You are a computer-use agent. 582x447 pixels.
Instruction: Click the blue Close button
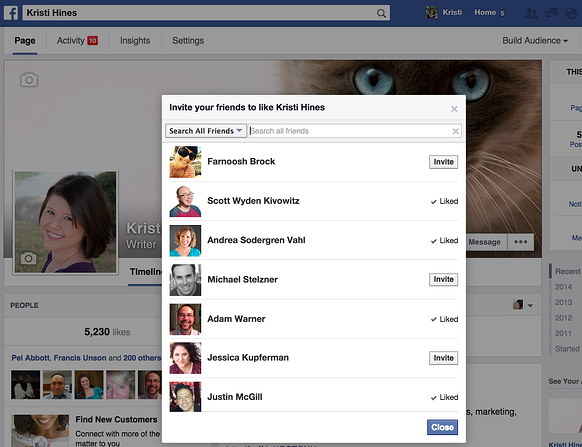pyautogui.click(x=442, y=427)
